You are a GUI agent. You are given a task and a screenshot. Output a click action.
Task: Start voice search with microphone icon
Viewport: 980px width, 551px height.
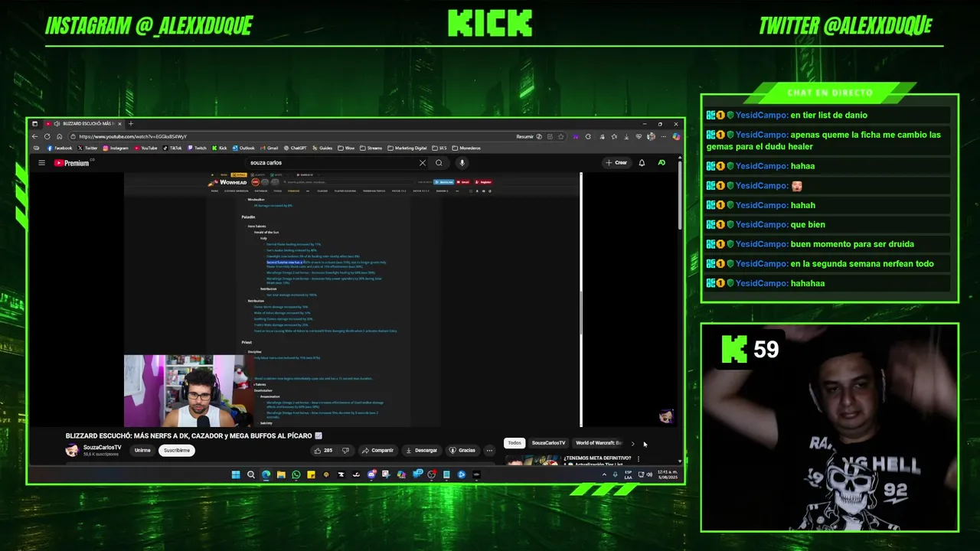tap(462, 162)
